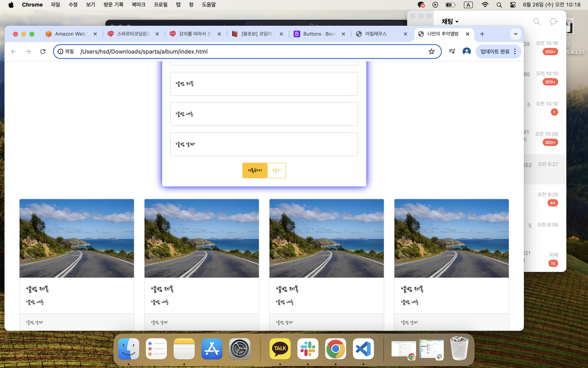This screenshot has width=588, height=368.
Task: Click the browser forward arrow
Action: (28, 52)
